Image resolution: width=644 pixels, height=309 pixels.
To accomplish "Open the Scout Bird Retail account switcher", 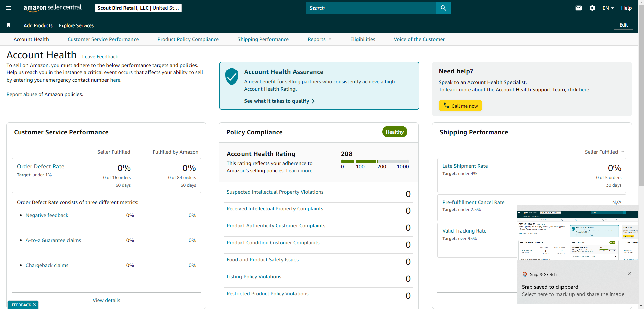I will (138, 8).
